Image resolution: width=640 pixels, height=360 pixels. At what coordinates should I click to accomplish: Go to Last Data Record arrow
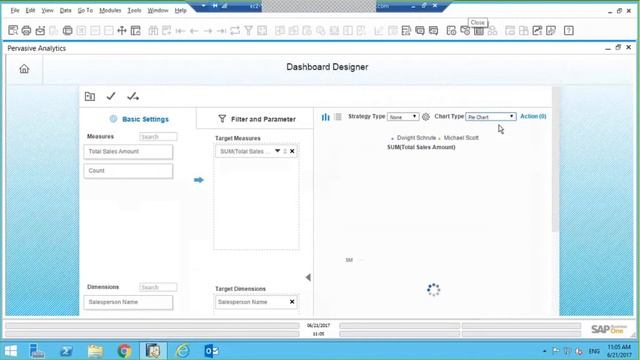click(x=221, y=31)
